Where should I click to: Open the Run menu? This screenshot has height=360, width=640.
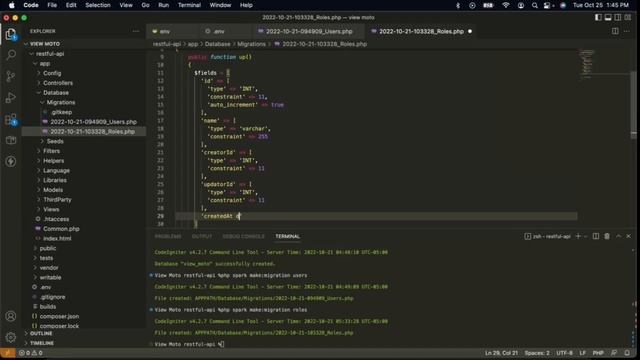pos(163,5)
